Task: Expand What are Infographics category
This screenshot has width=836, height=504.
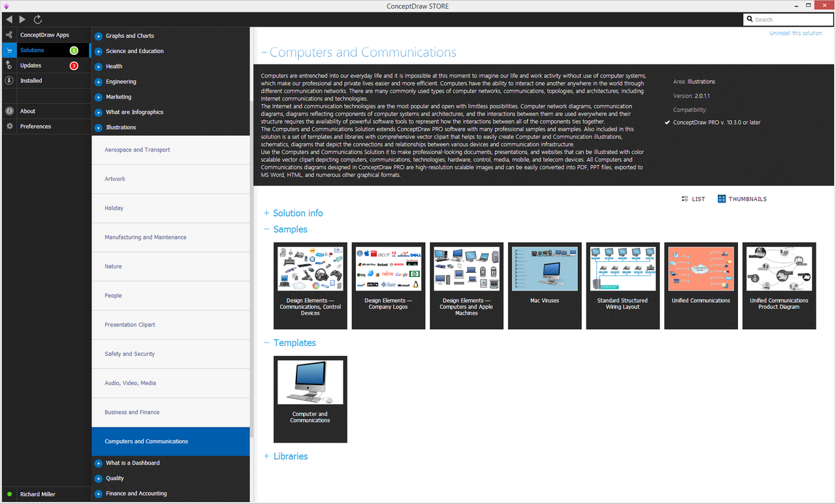Action: 99,112
